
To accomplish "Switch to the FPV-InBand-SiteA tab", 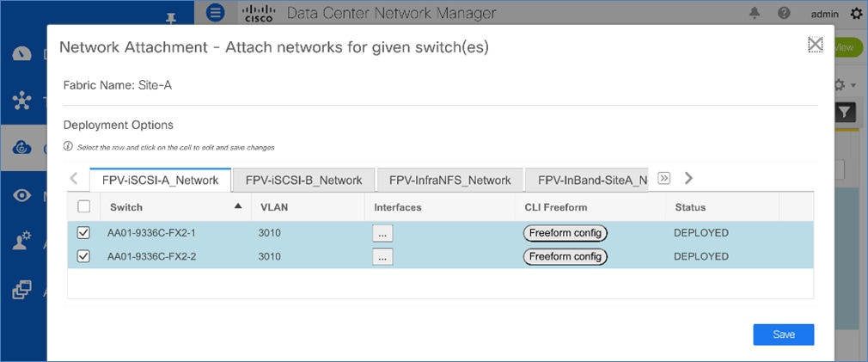I will (x=587, y=180).
